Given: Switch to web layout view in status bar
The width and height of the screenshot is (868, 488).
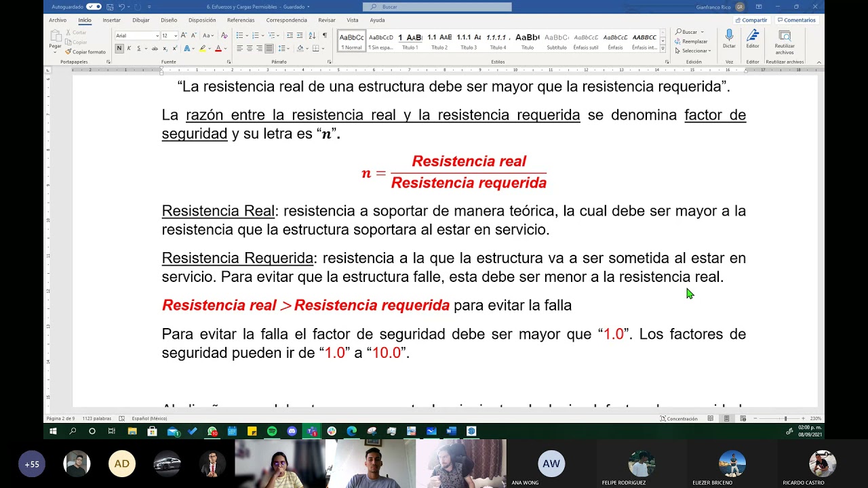Looking at the screenshot, I should [x=743, y=418].
